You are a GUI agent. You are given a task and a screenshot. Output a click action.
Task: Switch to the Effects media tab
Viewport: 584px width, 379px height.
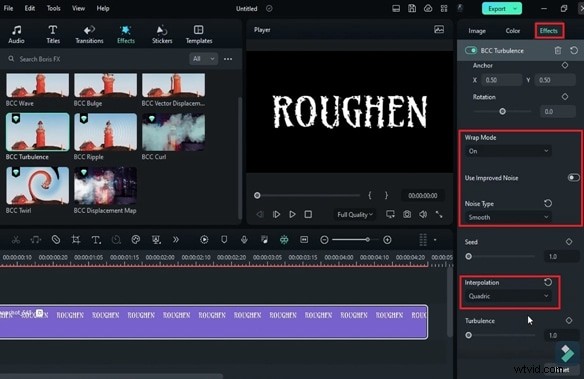tap(126, 35)
